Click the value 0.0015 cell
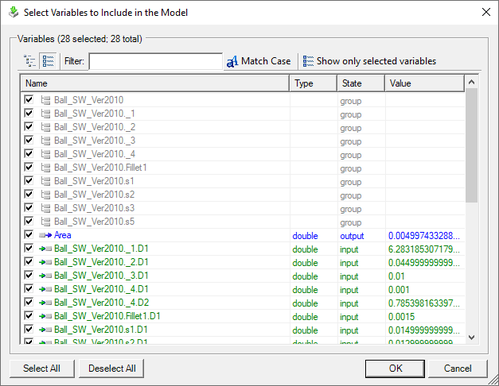 tap(401, 317)
